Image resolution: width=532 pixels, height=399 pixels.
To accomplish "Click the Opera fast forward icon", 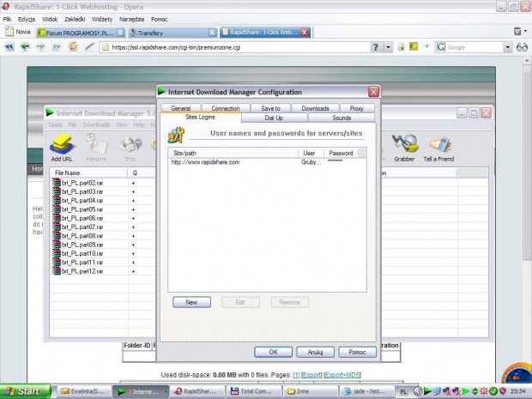I will [x=57, y=46].
